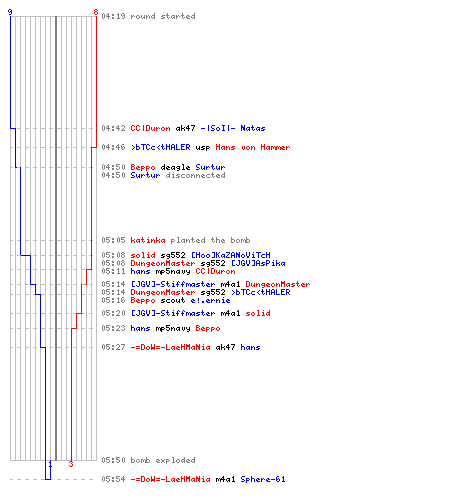The width and height of the screenshot is (450, 500).
Task: Click [JGV]-Stiffmaster at 05:14
Action: tap(173, 284)
